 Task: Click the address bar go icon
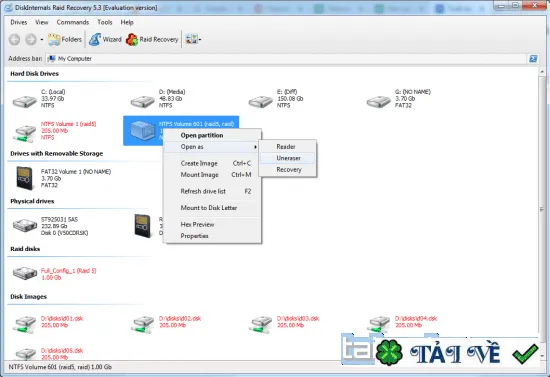[x=533, y=59]
